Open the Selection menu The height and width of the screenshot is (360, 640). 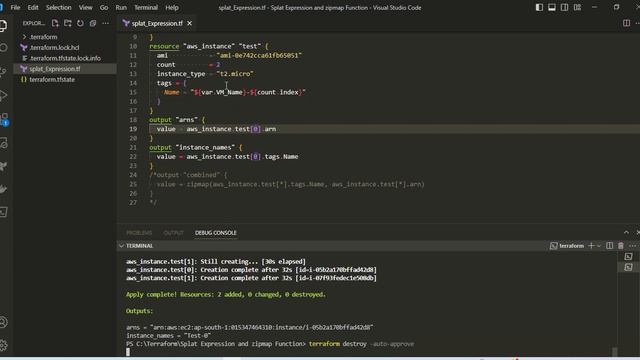click(x=58, y=7)
